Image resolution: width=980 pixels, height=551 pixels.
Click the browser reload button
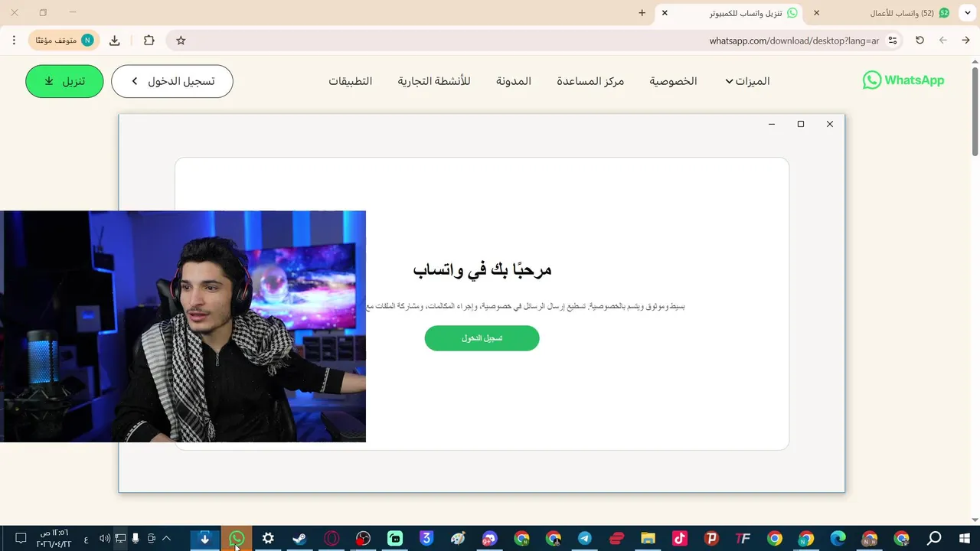(920, 41)
